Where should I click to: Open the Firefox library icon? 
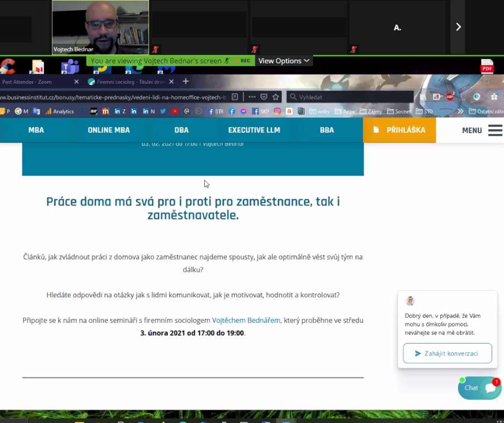pos(424,97)
